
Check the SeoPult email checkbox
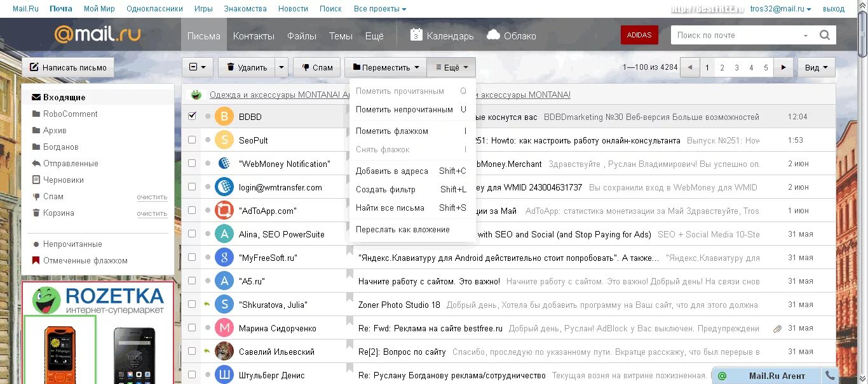click(193, 140)
